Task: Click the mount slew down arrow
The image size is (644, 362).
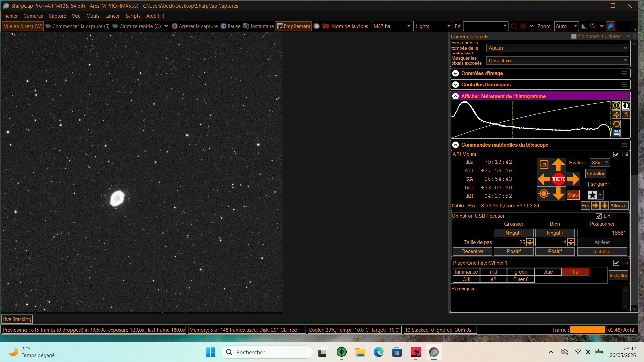Action: (x=558, y=194)
